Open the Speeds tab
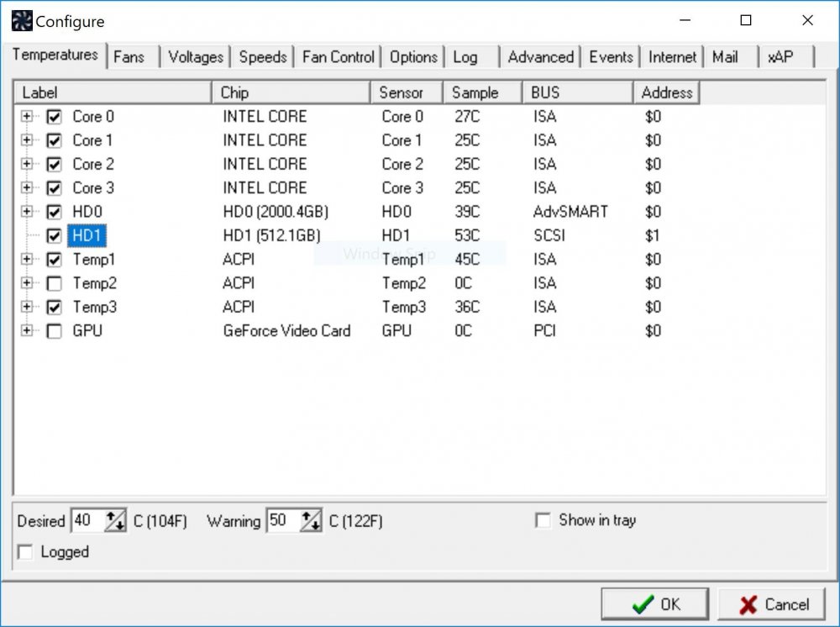The height and width of the screenshot is (627, 840). (262, 57)
